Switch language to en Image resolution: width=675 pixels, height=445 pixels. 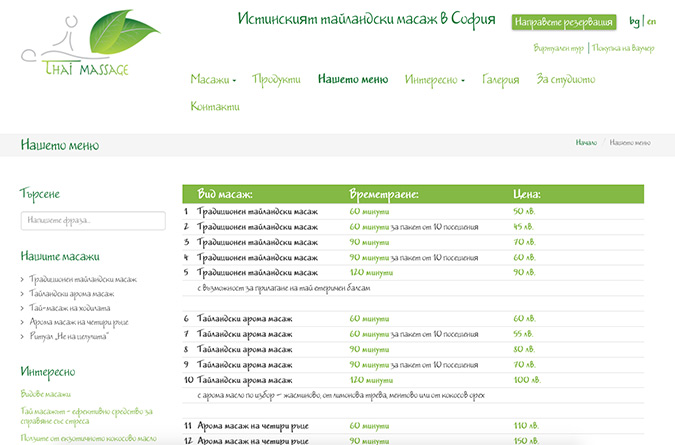[x=651, y=22]
